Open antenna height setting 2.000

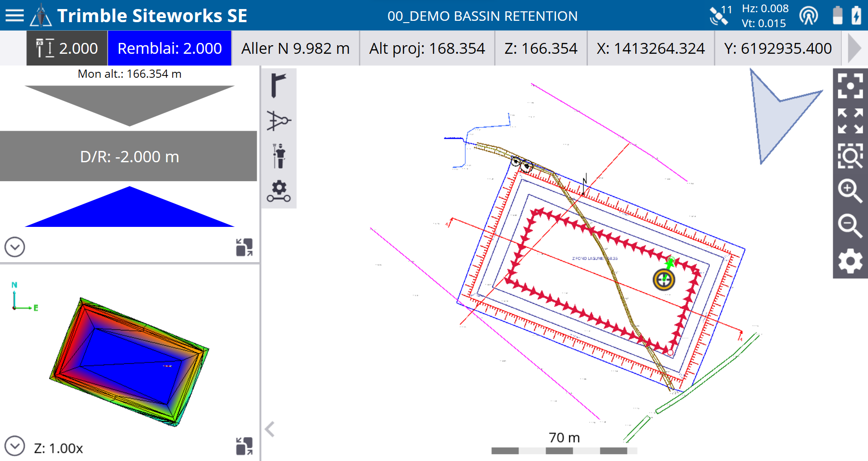point(67,48)
